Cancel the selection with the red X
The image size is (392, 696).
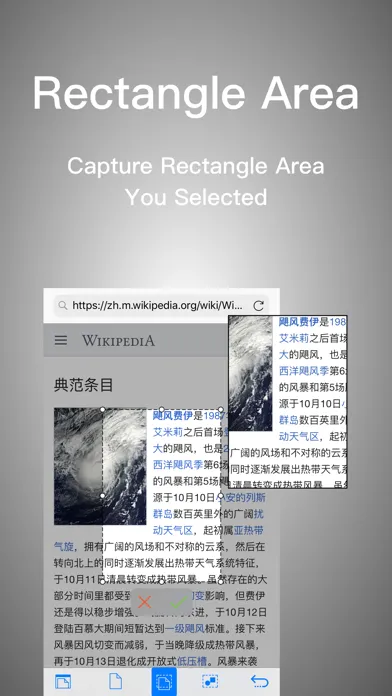[145, 602]
